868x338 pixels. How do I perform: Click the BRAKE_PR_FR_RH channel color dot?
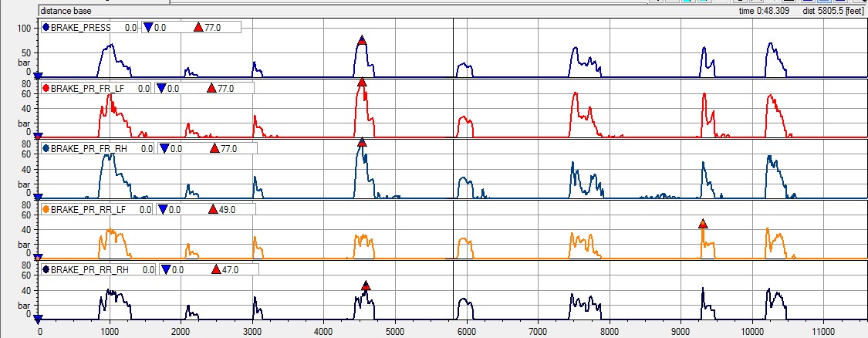pos(46,148)
